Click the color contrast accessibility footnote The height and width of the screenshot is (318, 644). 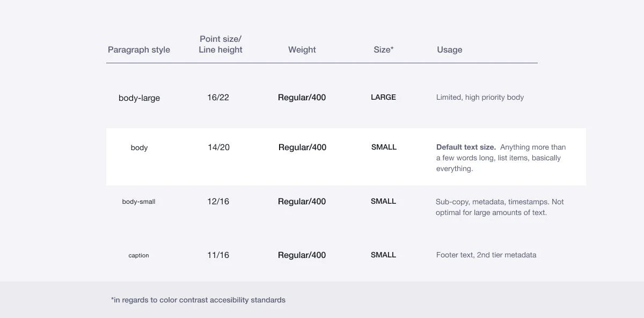click(198, 300)
